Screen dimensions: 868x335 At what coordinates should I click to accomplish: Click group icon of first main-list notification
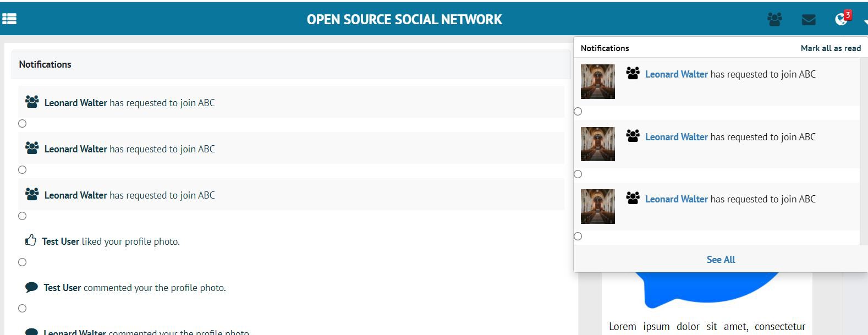[x=32, y=102]
